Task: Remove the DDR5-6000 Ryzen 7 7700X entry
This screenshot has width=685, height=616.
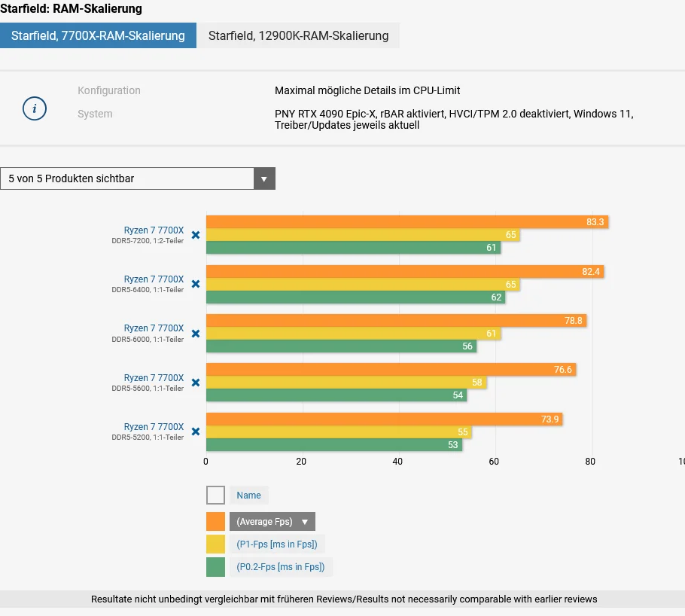Action: pyautogui.click(x=196, y=334)
